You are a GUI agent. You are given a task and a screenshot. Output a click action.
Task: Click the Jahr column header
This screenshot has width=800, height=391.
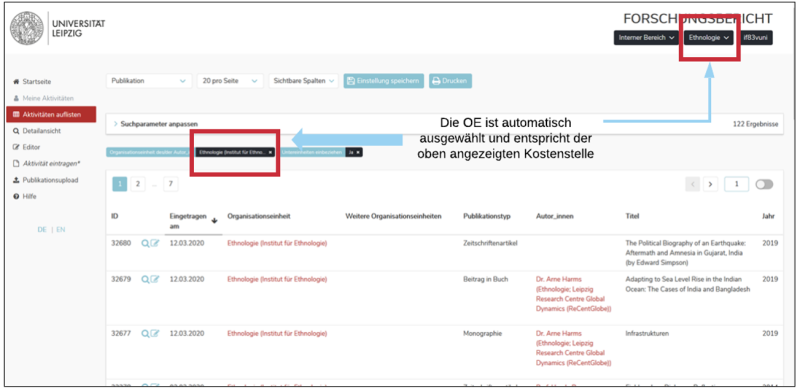coord(768,216)
